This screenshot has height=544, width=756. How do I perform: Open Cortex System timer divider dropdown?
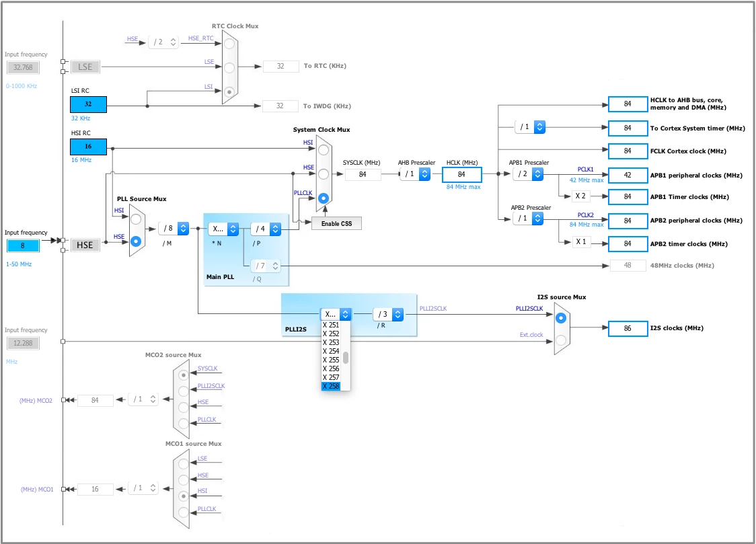pyautogui.click(x=531, y=127)
